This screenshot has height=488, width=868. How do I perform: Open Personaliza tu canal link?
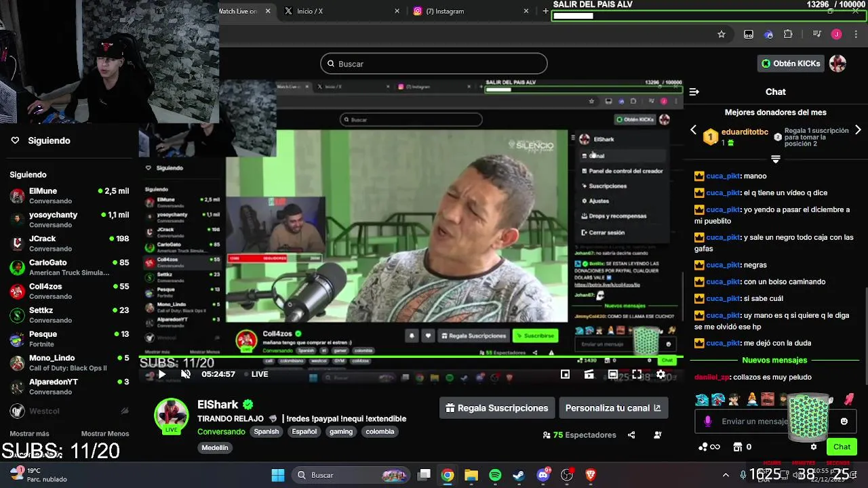(613, 408)
